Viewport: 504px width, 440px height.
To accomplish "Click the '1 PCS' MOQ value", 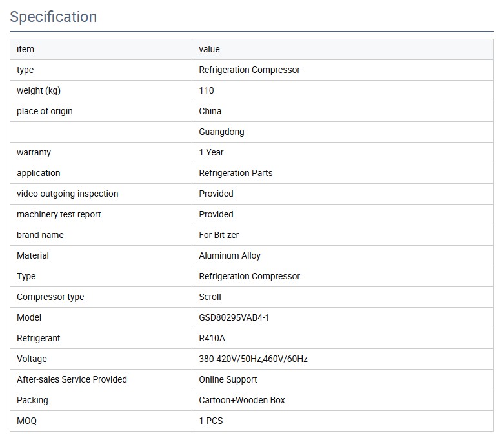I will (x=211, y=421).
